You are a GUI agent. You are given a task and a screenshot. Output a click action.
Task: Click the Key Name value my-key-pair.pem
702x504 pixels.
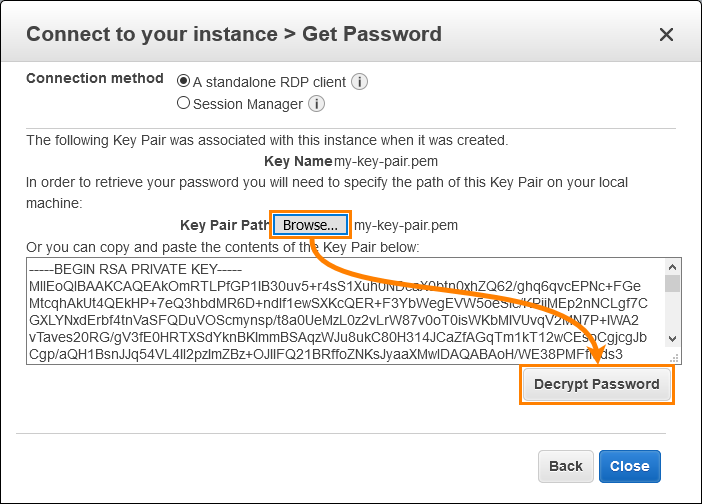[x=386, y=161]
